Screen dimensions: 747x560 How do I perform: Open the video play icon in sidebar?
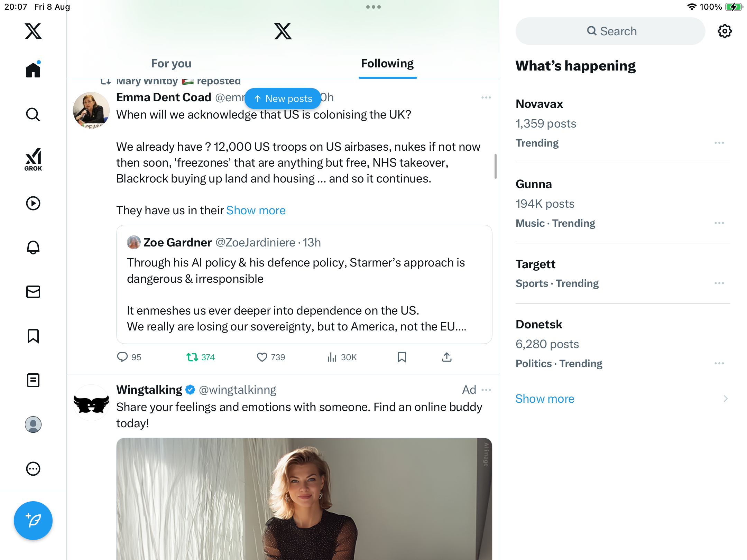(33, 203)
